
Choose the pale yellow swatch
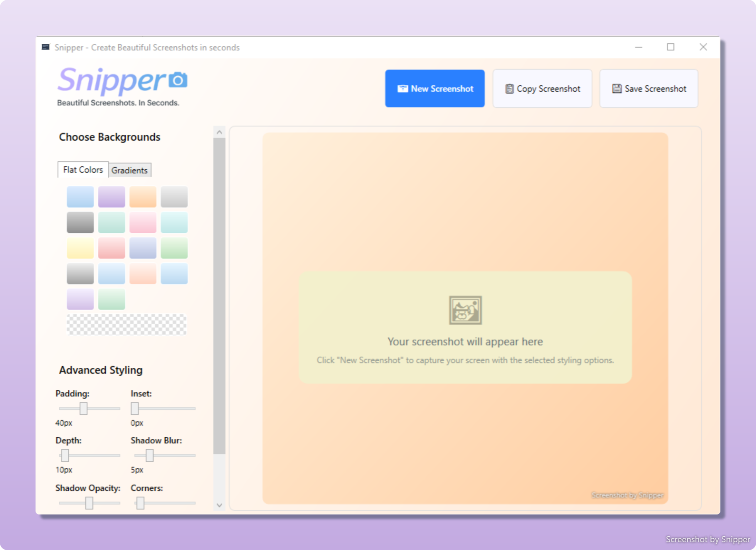pos(80,248)
